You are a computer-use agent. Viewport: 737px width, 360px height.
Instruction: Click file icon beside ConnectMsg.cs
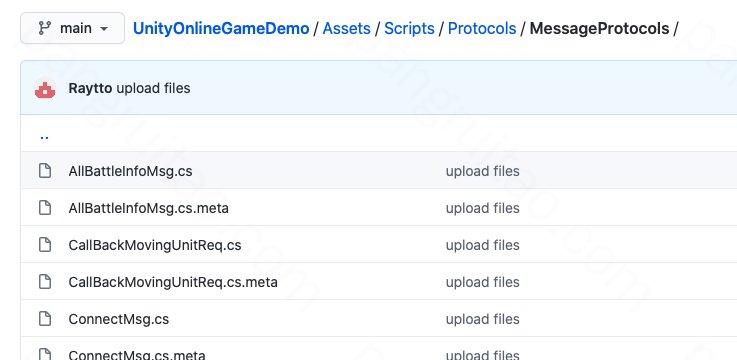pyautogui.click(x=45, y=319)
